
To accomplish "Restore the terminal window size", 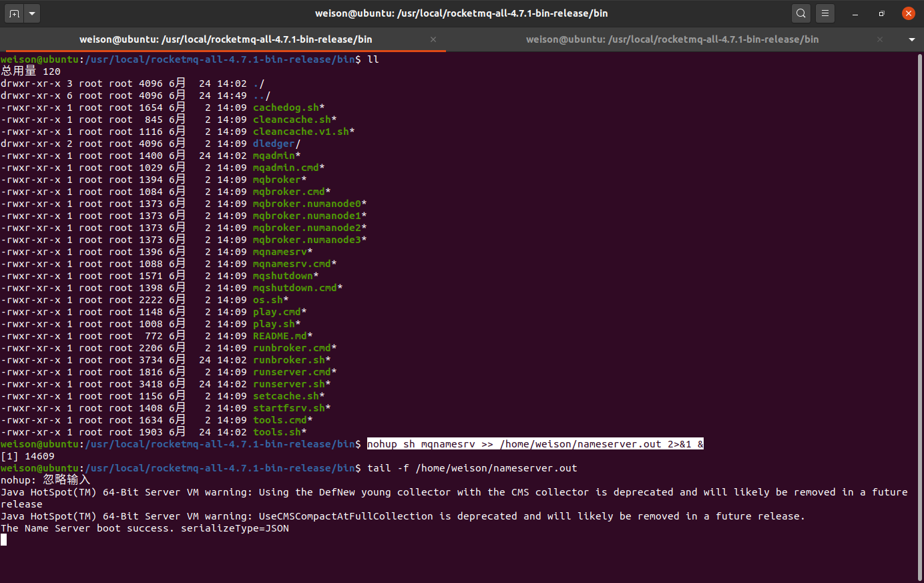I will click(881, 13).
